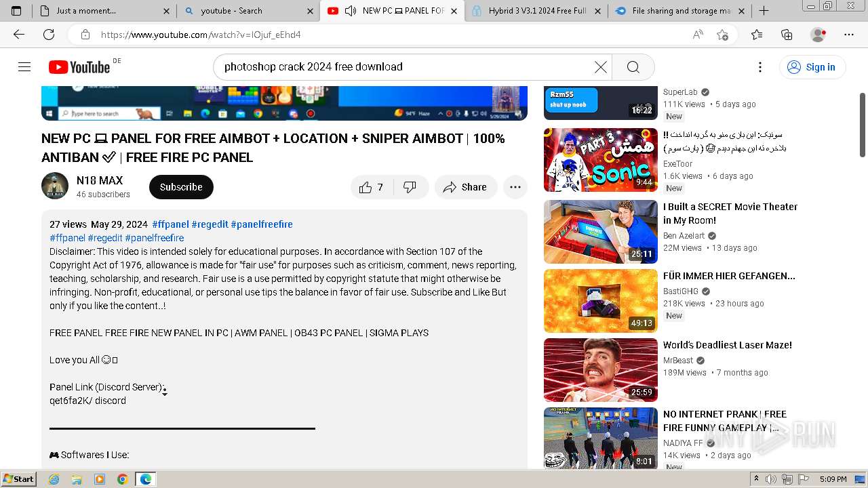Open 'World's Deadliest Laser Maze!' title
The width and height of the screenshot is (868, 488).
728,345
